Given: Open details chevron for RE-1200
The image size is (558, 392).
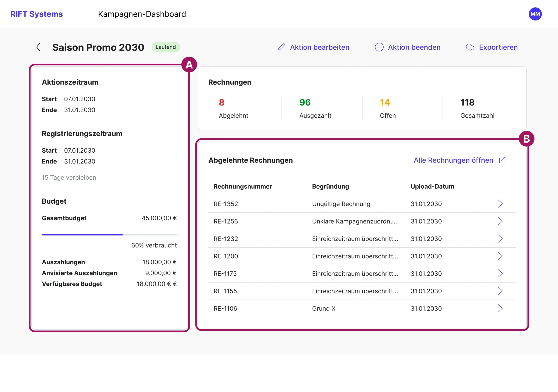Looking at the screenshot, I should point(500,256).
